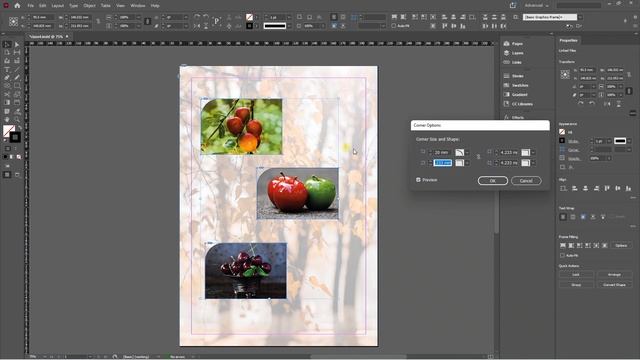Click the Fill swatch in Properties Appearance
The height and width of the screenshot is (360, 640).
[x=562, y=132]
